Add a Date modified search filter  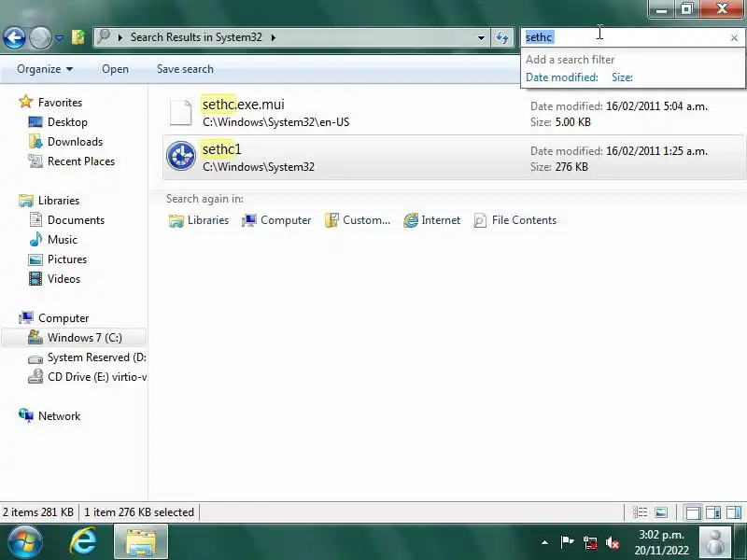coord(562,77)
